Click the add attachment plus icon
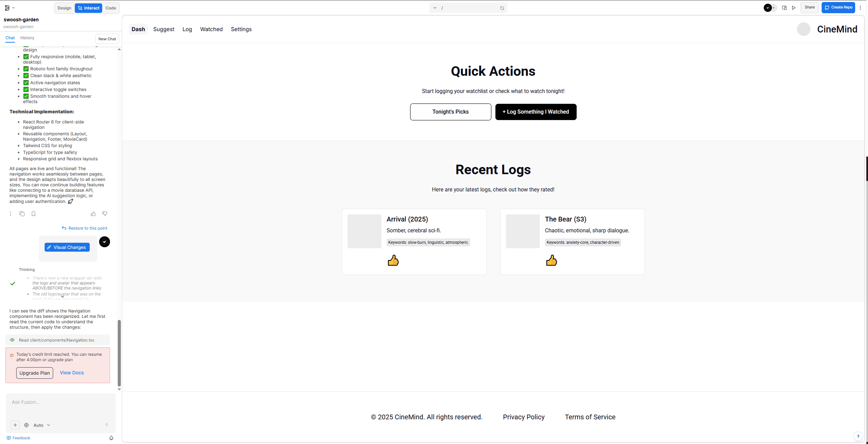This screenshot has width=868, height=444. pyautogui.click(x=15, y=425)
